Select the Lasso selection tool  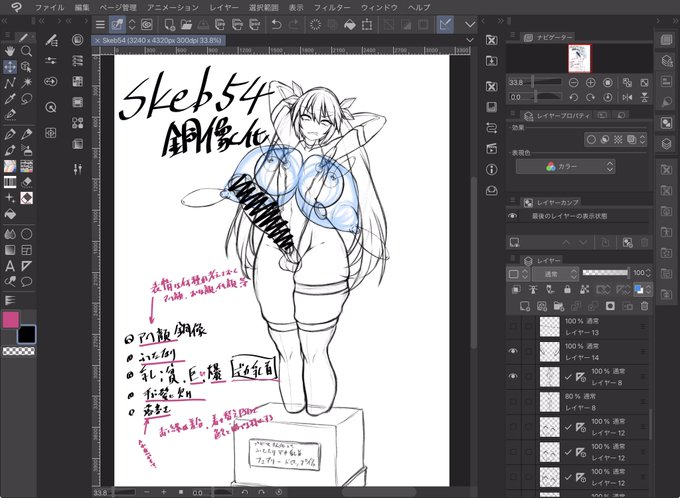click(26, 99)
